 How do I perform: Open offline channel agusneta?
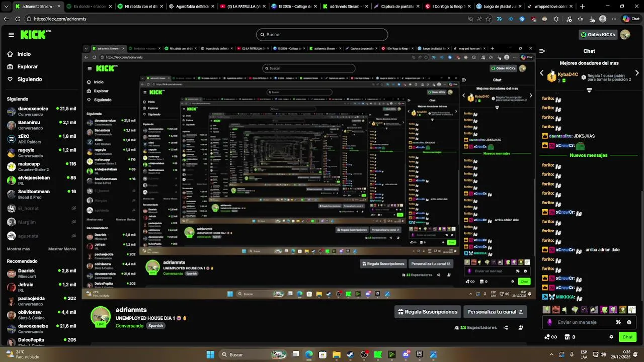click(x=41, y=236)
